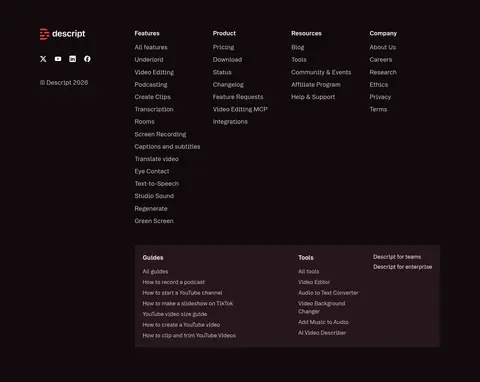
Task: Click the Green Screen feature link
Action: (154, 221)
